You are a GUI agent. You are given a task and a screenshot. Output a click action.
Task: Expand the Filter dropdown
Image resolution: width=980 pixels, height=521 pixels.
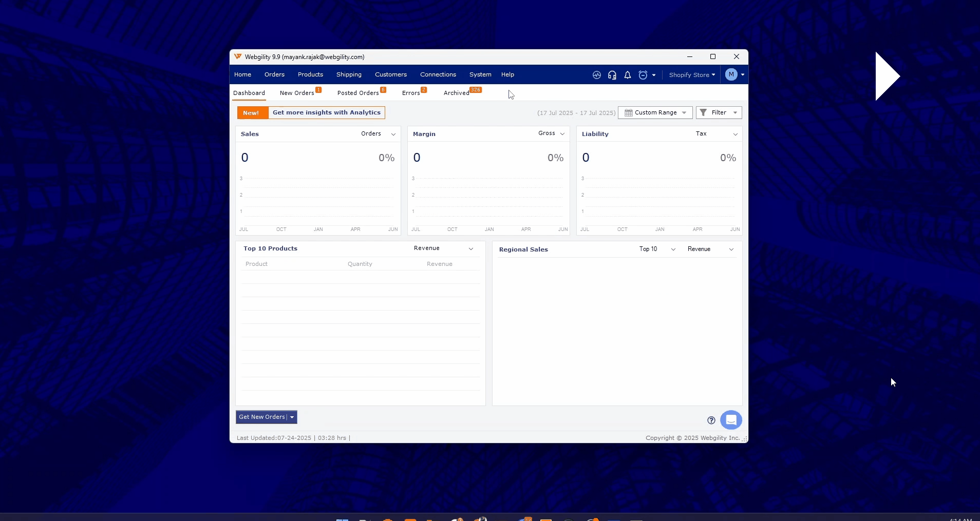point(719,112)
